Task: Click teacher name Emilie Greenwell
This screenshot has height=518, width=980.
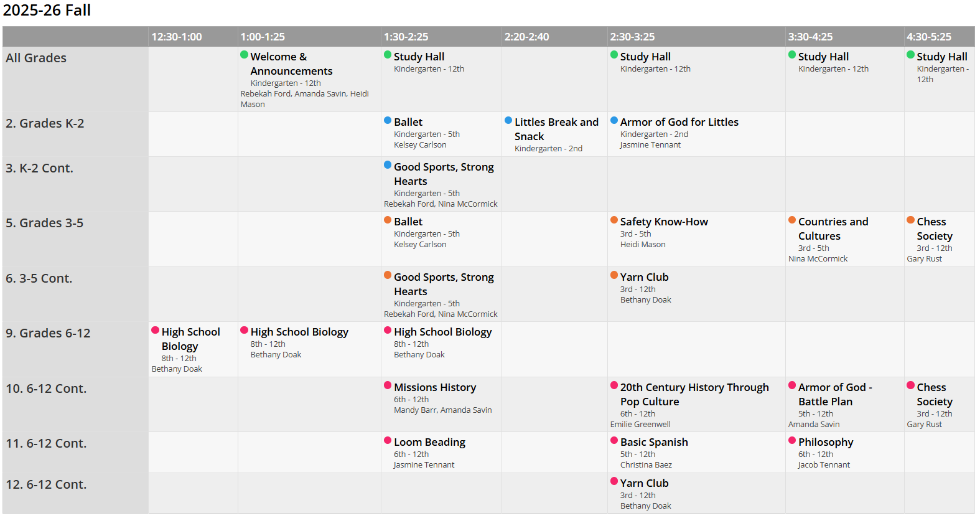Action: (x=640, y=425)
